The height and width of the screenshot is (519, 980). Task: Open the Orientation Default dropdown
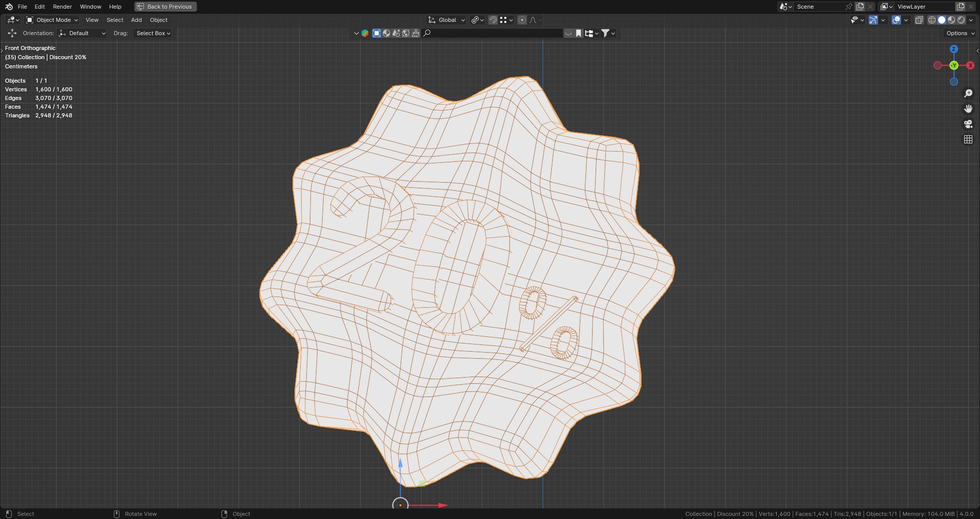pyautogui.click(x=82, y=33)
